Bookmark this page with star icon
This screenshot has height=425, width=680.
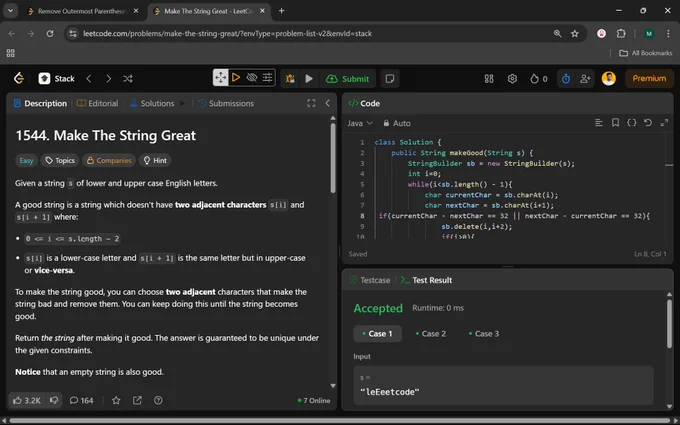click(575, 33)
